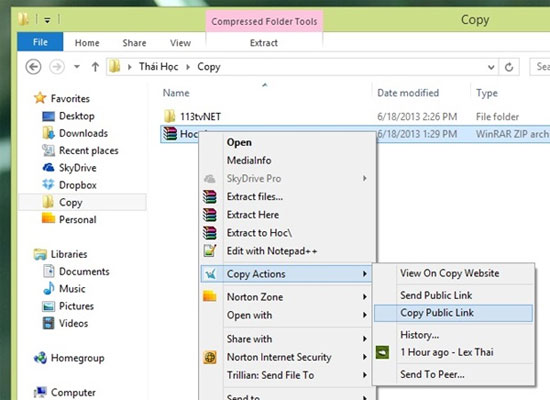Click the Music note icon in Libraries

tap(49, 288)
